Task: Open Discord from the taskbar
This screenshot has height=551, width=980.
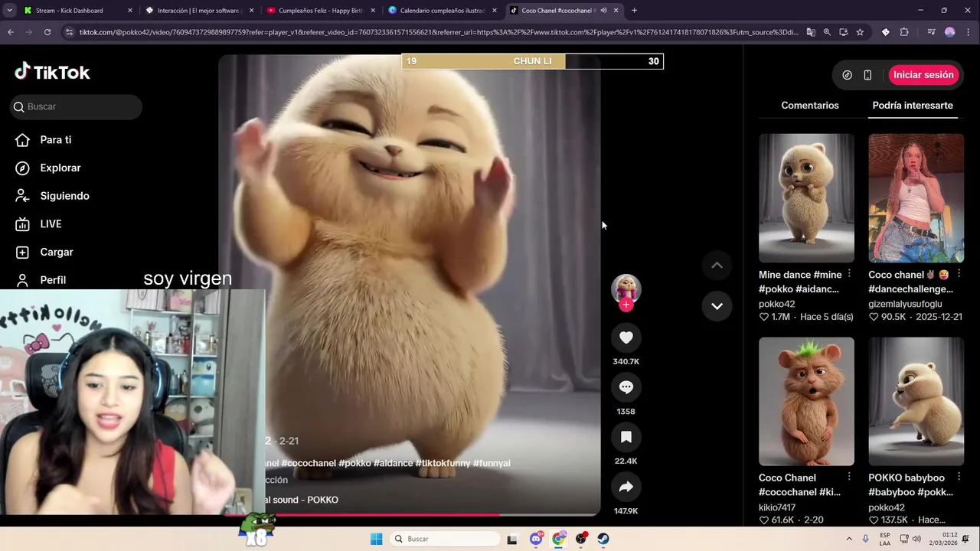Action: pos(536,539)
